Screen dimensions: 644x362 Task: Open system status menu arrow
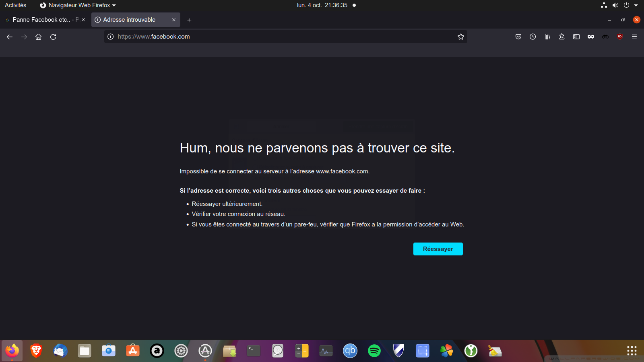click(x=636, y=5)
